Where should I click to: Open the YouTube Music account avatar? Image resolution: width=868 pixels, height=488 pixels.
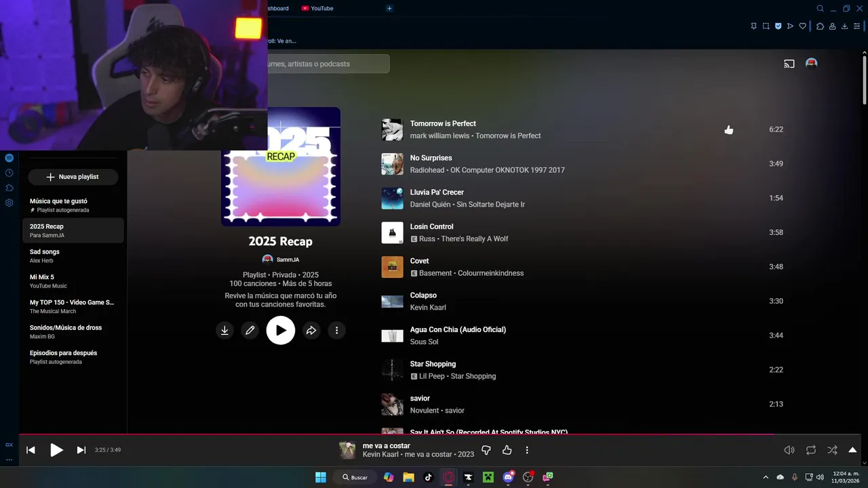coord(811,64)
